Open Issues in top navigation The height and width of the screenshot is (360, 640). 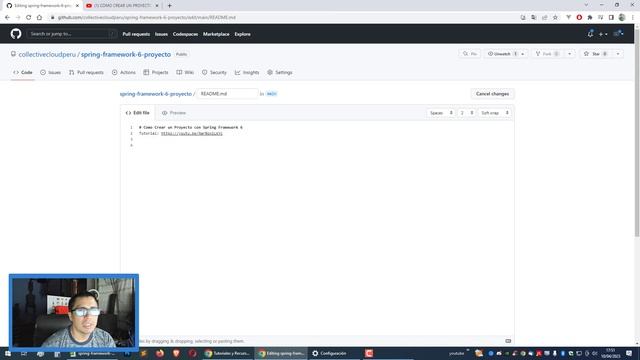point(161,34)
